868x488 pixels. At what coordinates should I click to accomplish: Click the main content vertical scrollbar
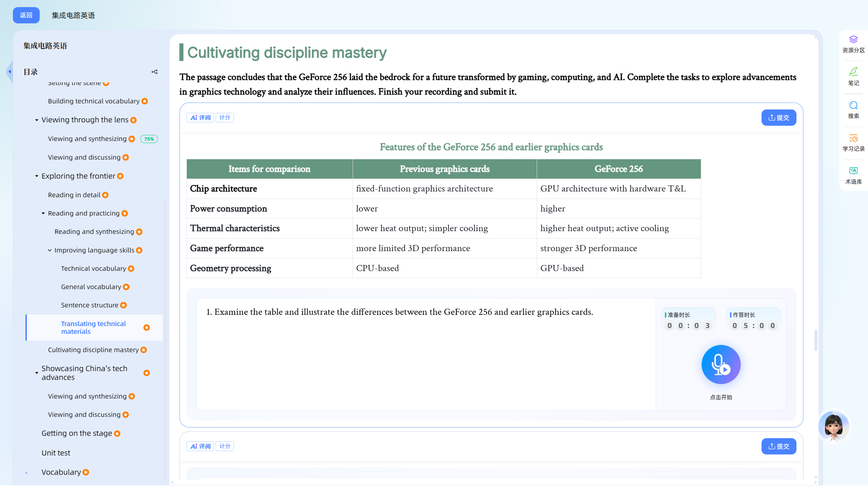pos(815,340)
